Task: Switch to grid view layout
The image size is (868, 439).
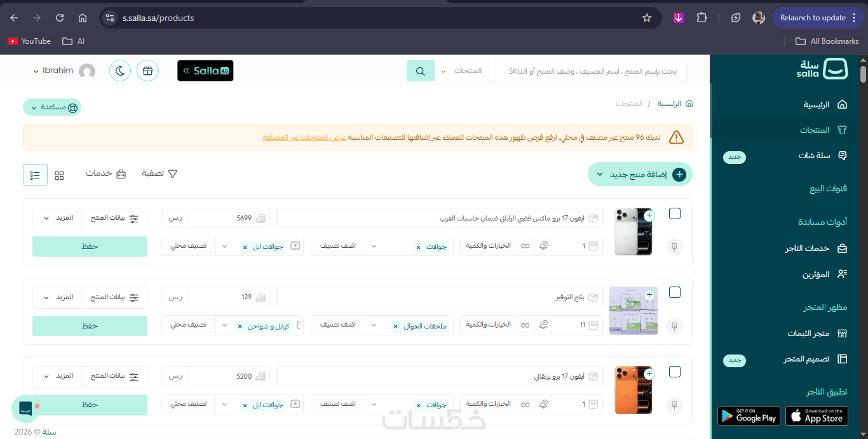Action: click(x=60, y=175)
